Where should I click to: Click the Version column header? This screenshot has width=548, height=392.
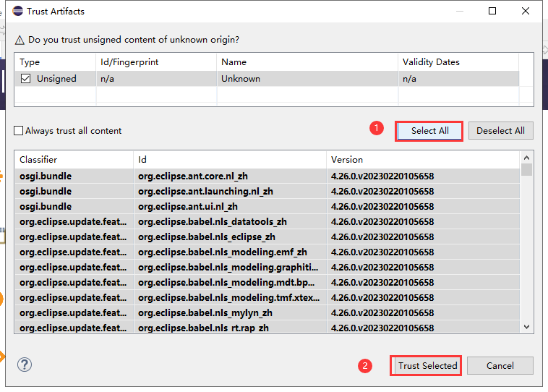click(423, 159)
